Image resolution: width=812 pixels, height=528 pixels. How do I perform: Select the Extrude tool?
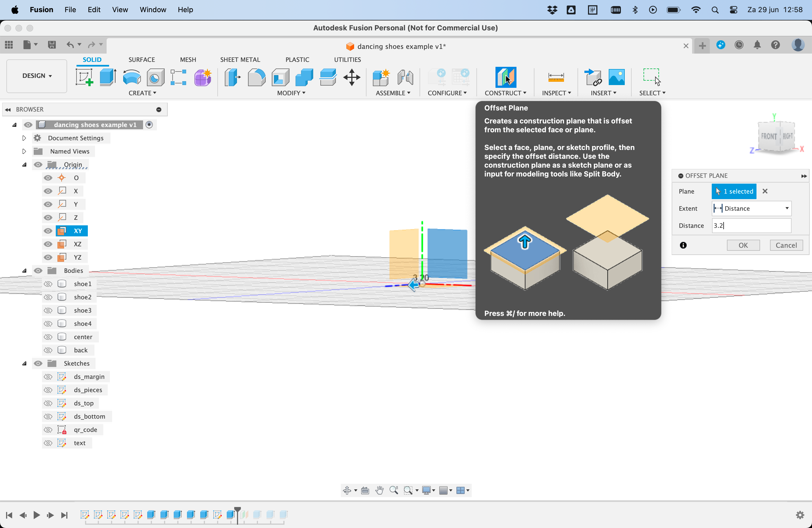(108, 77)
